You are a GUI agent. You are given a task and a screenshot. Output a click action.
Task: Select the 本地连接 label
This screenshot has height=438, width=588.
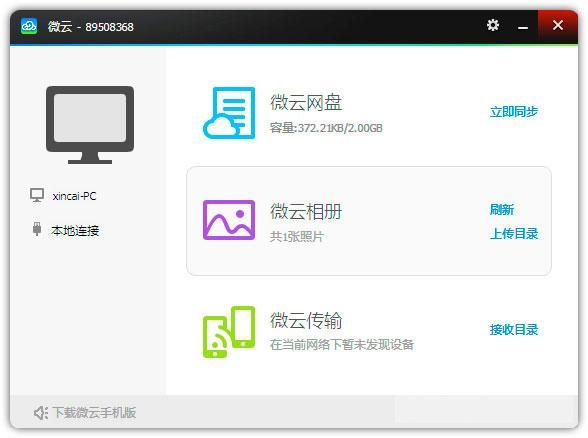[75, 230]
